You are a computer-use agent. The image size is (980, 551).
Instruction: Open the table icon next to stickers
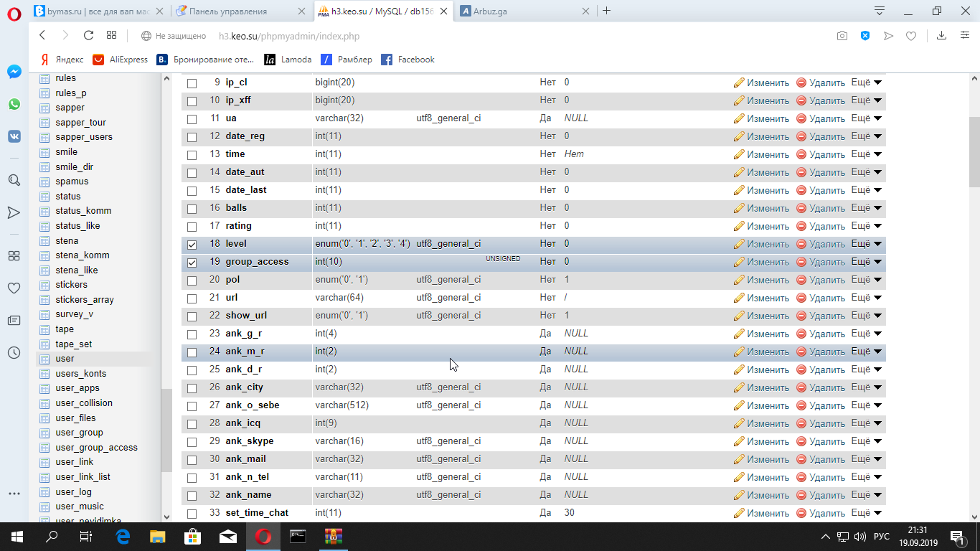point(44,285)
